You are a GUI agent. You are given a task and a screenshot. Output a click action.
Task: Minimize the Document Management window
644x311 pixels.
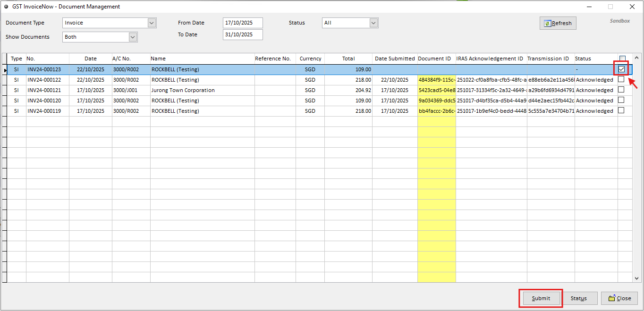tap(589, 7)
